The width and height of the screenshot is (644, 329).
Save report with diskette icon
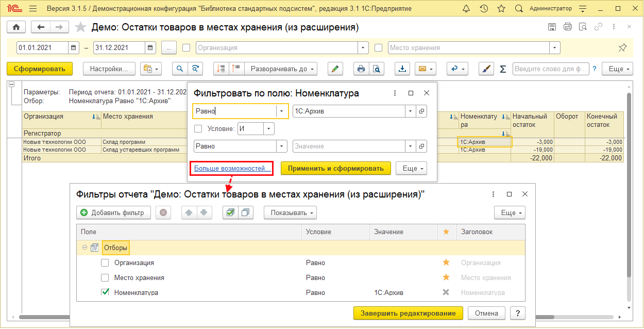click(x=552, y=27)
